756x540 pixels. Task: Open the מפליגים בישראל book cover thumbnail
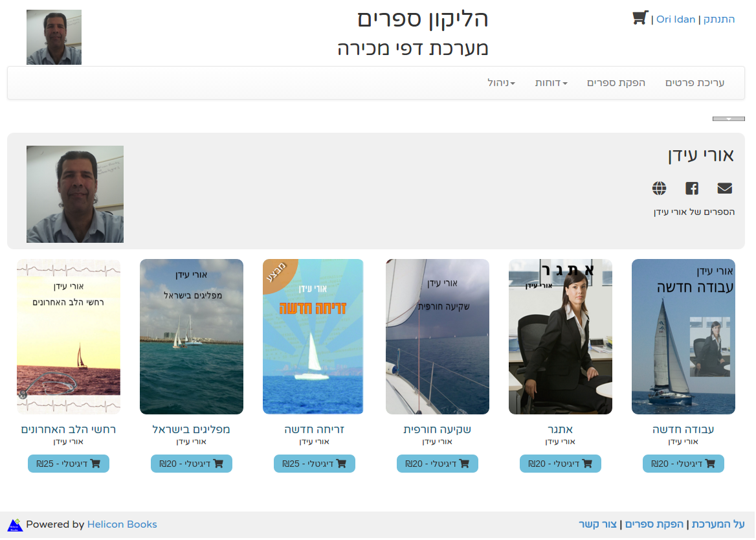[192, 337]
